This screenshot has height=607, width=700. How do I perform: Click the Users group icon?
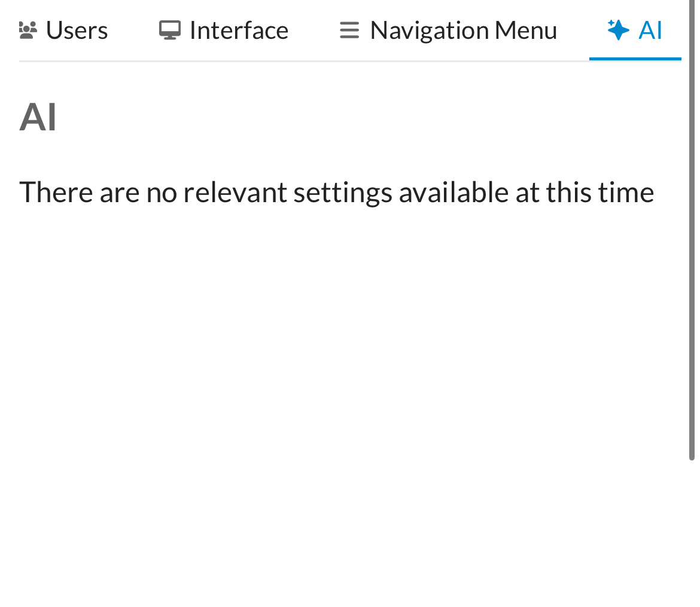coord(28,30)
